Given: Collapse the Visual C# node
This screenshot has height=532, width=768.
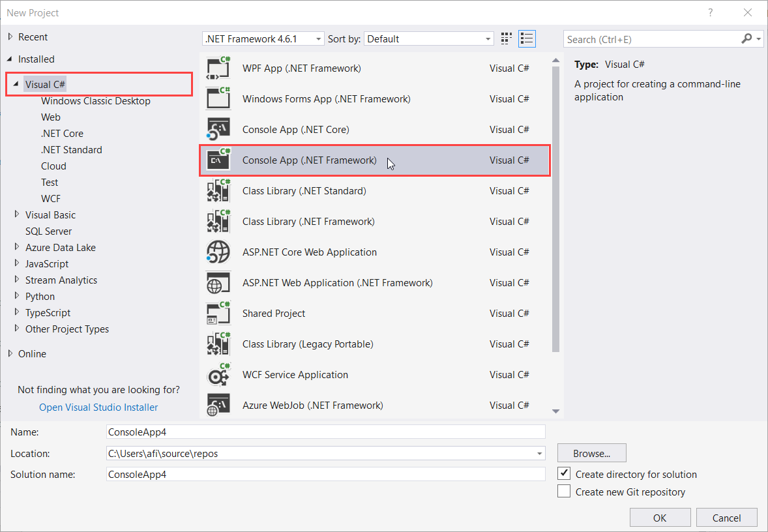Looking at the screenshot, I should click(16, 84).
